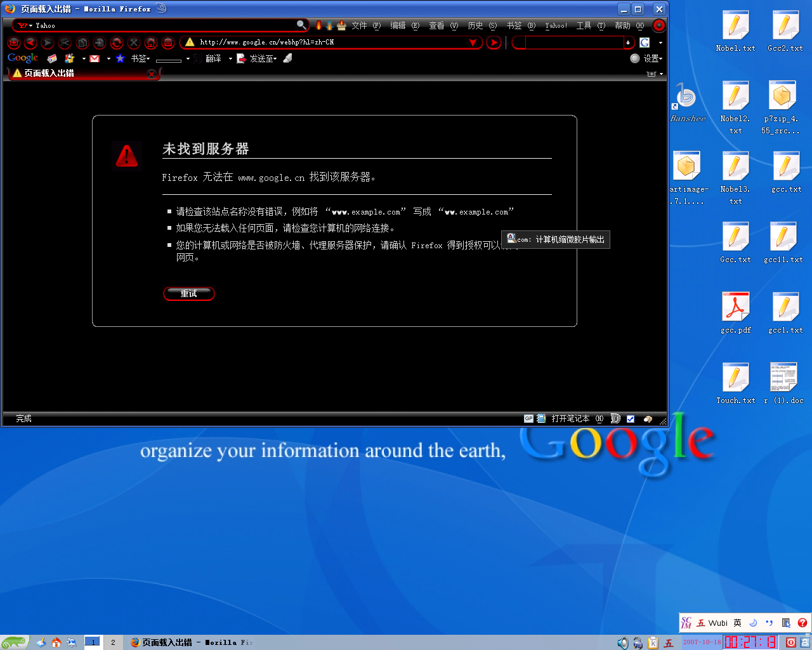The image size is (812, 650).
Task: Click the stop loading X icon
Action: click(x=133, y=43)
